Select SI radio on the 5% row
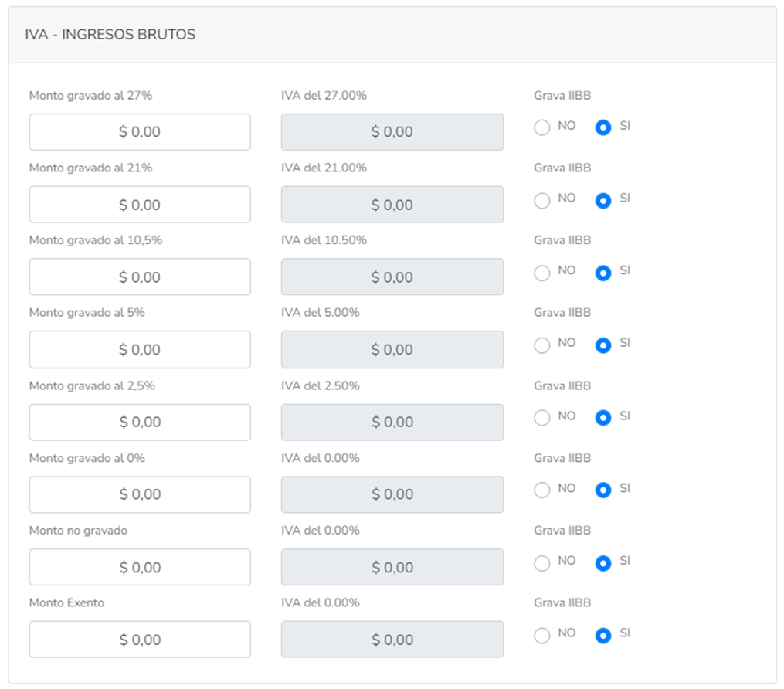 click(603, 345)
